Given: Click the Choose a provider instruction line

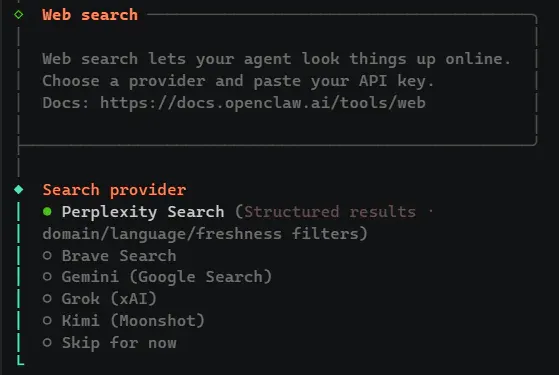Looking at the screenshot, I should (x=238, y=81).
